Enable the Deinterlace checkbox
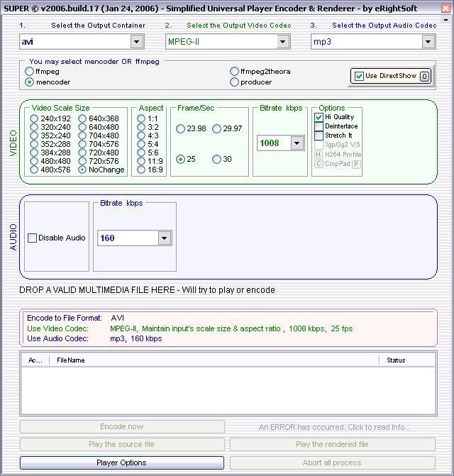Image resolution: width=454 pixels, height=476 pixels. coord(319,126)
